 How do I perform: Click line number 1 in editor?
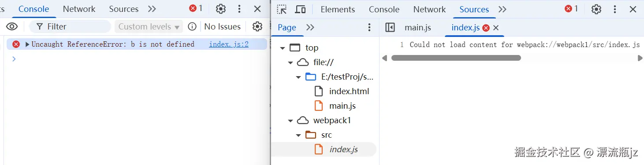tap(402, 44)
